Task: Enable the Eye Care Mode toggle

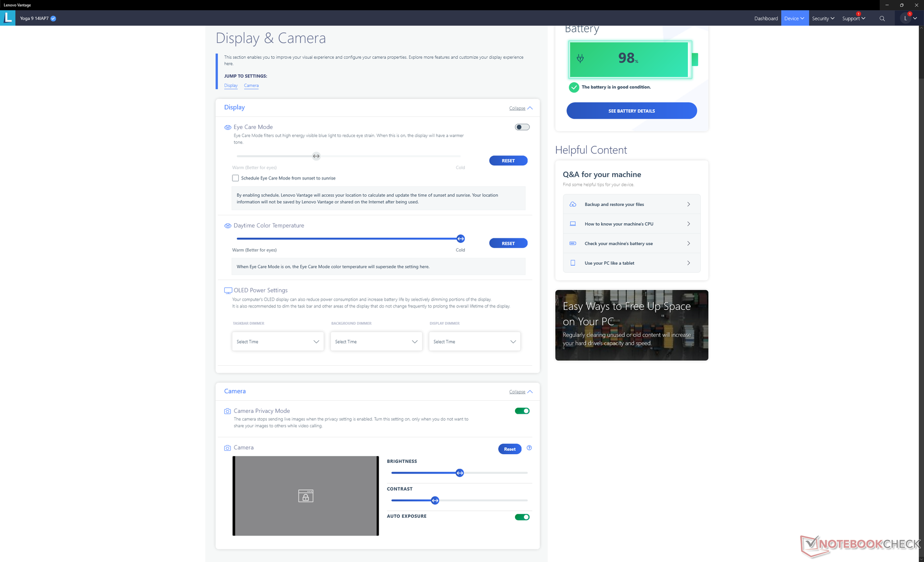Action: click(x=522, y=127)
